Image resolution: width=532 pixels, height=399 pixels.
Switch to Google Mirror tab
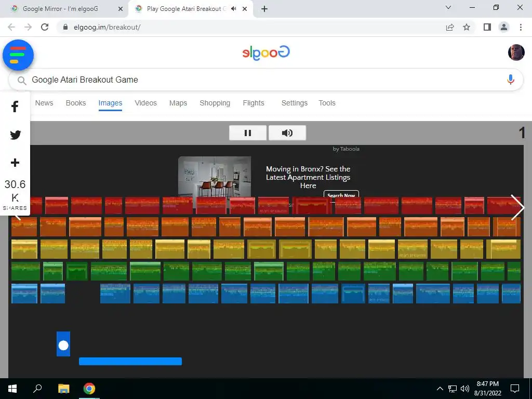pos(60,9)
